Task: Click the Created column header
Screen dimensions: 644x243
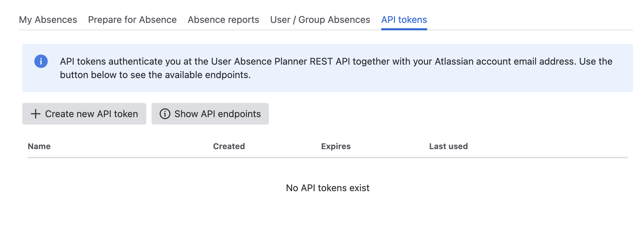Action: point(229,146)
